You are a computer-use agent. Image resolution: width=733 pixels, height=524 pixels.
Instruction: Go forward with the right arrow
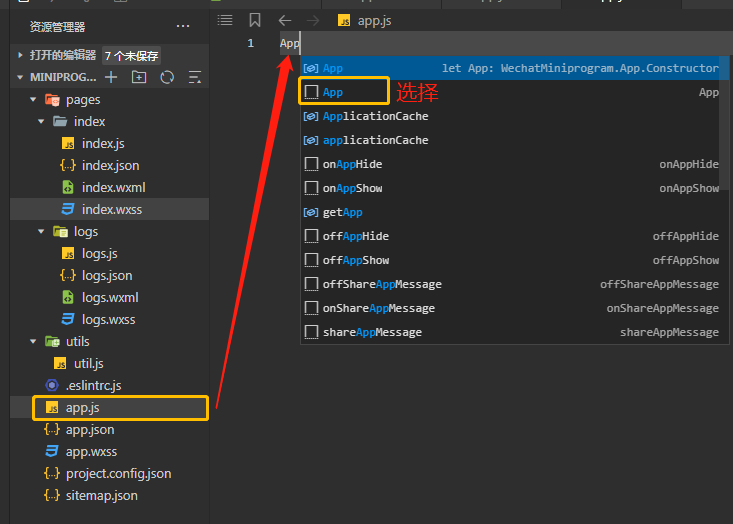[x=313, y=21]
